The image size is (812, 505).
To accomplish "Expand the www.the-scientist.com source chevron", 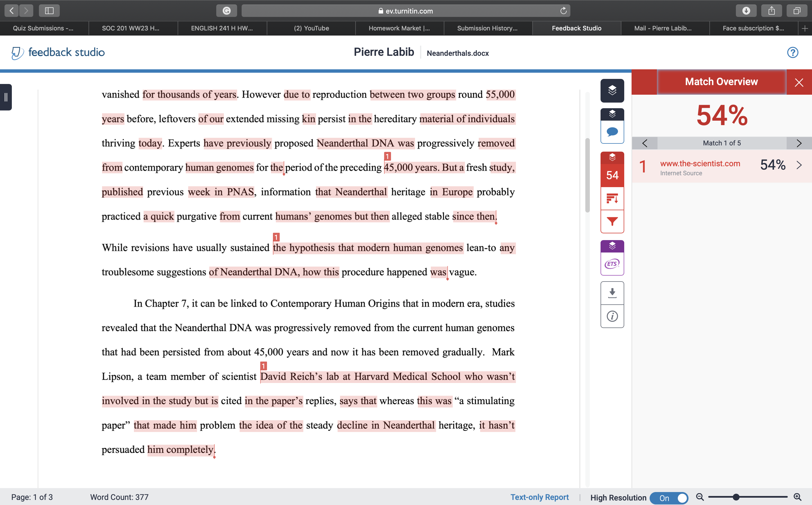I will [799, 165].
